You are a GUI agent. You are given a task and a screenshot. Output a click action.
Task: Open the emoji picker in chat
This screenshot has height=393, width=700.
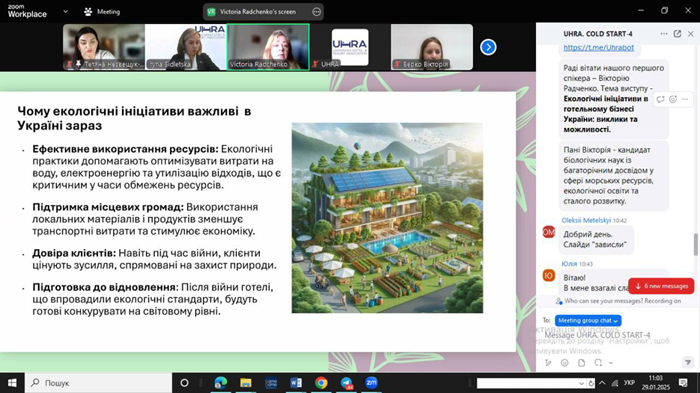pyautogui.click(x=565, y=363)
